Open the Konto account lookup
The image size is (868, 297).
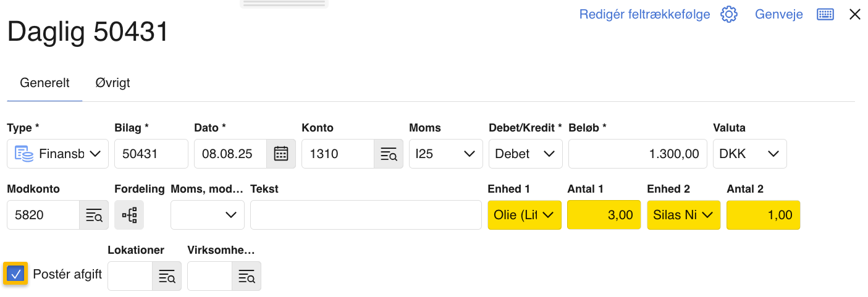(x=389, y=154)
